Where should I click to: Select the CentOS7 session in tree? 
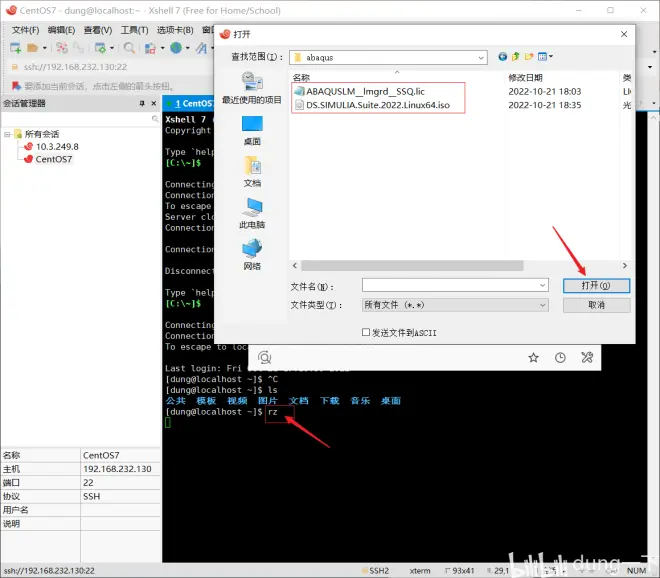[x=53, y=160]
